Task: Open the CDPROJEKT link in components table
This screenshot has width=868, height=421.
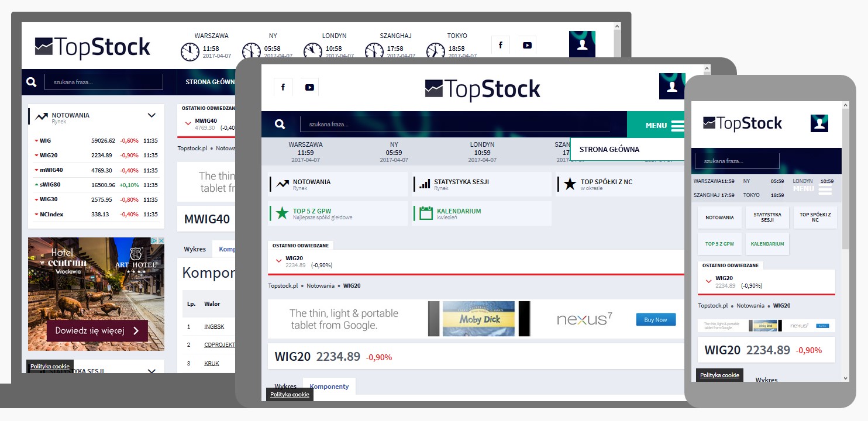Action: click(x=214, y=345)
